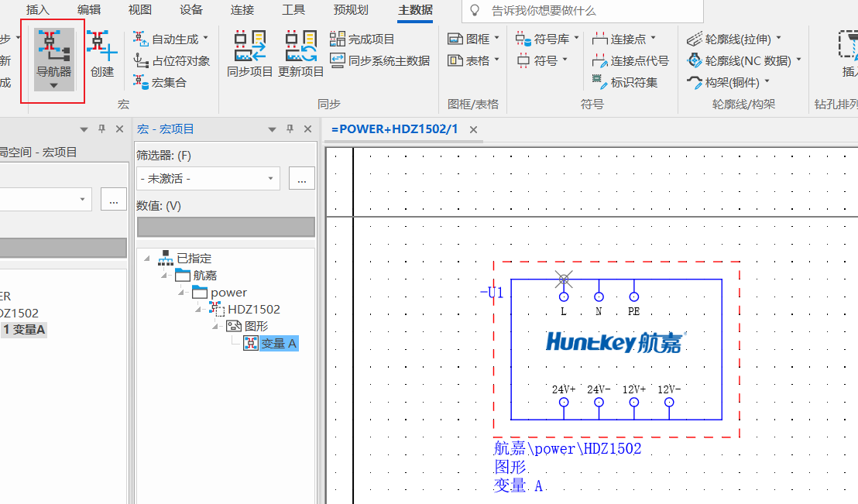Click the lightbulb tell-me icon
Viewport: 858px width, 504px height.
[x=475, y=10]
